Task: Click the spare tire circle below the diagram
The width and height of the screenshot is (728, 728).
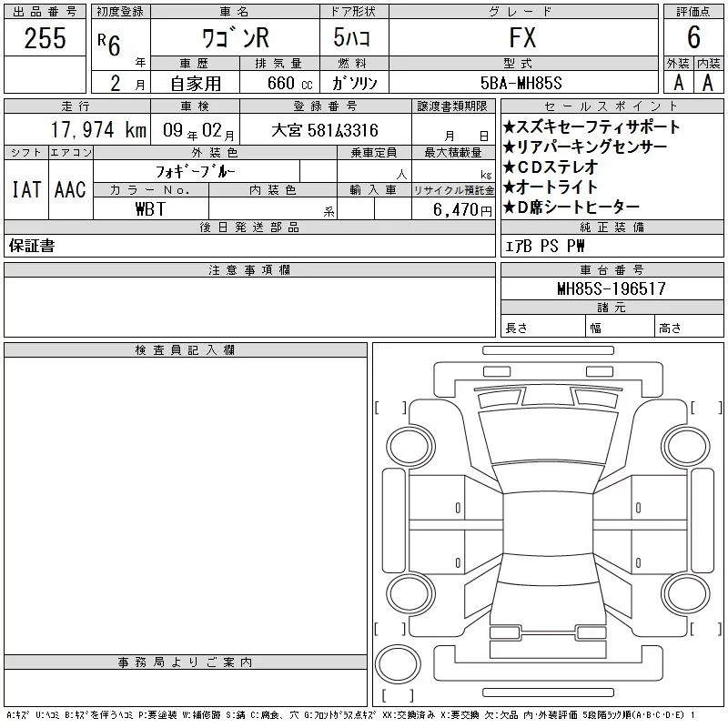Action: point(395,662)
